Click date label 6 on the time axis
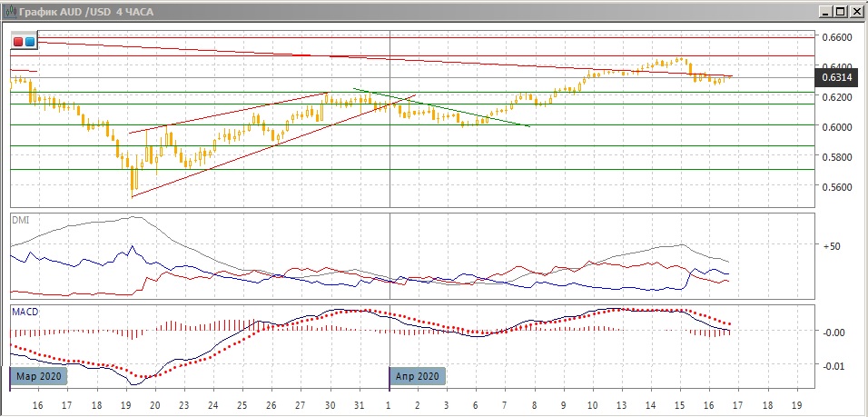Image resolution: width=868 pixels, height=417 pixels. click(476, 403)
